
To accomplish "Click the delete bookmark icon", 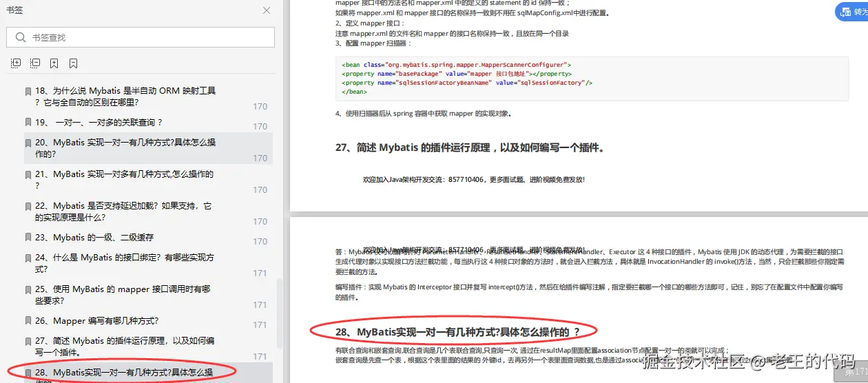I will tap(74, 63).
